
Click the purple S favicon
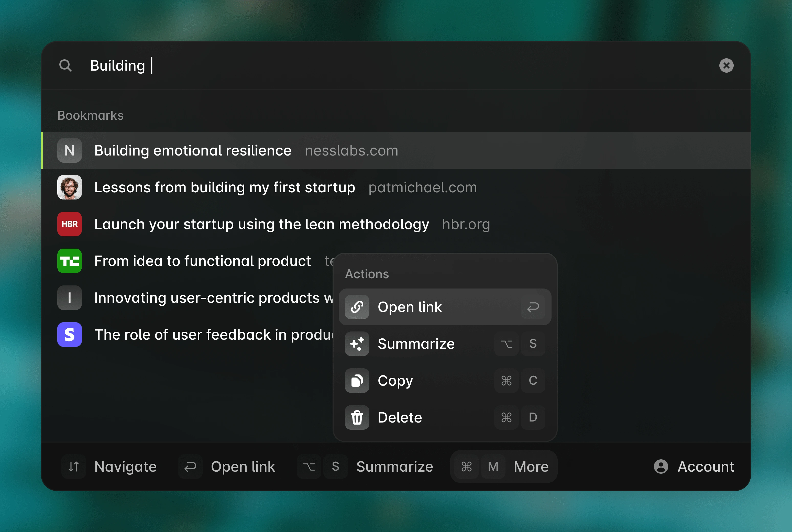point(70,335)
